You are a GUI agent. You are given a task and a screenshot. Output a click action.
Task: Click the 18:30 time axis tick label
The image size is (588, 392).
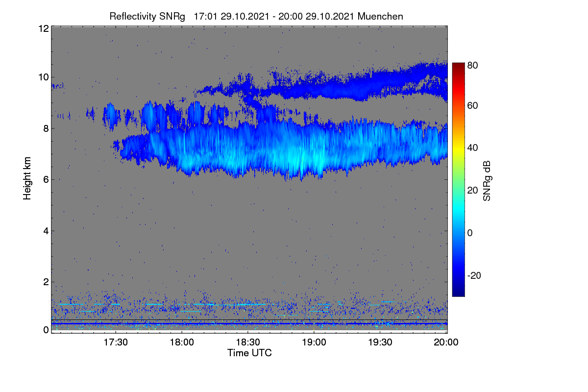(248, 343)
